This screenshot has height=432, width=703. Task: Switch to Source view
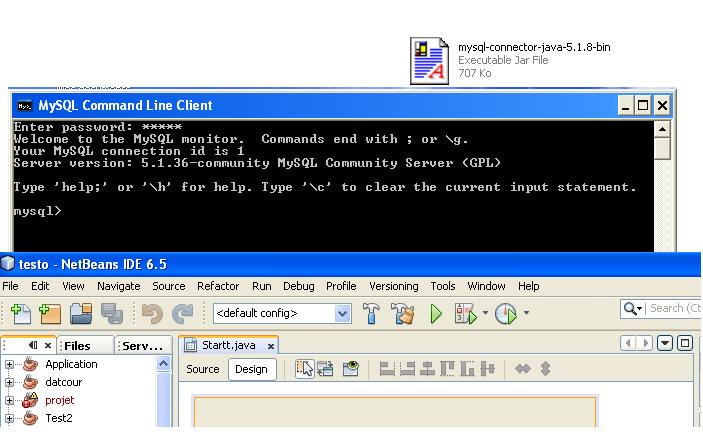203,369
